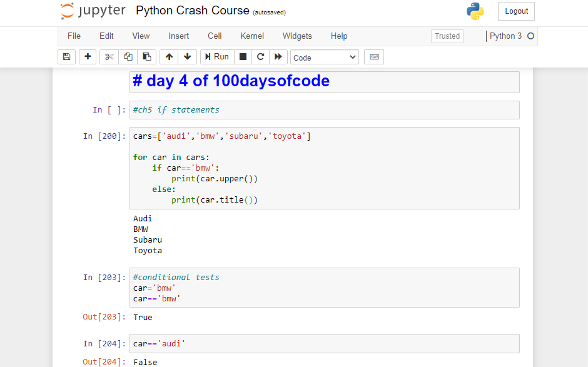This screenshot has width=588, height=367.
Task: Click the False output value
Action: click(145, 362)
